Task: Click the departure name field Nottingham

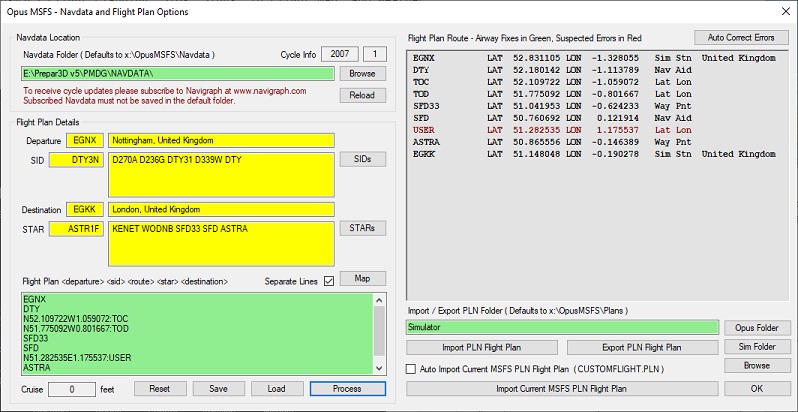Action: [221, 140]
